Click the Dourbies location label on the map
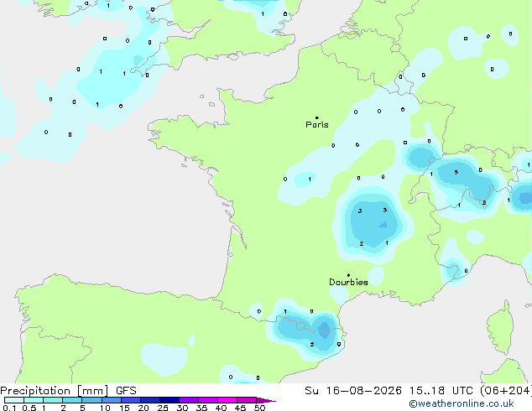This screenshot has height=411, width=532. point(348,282)
